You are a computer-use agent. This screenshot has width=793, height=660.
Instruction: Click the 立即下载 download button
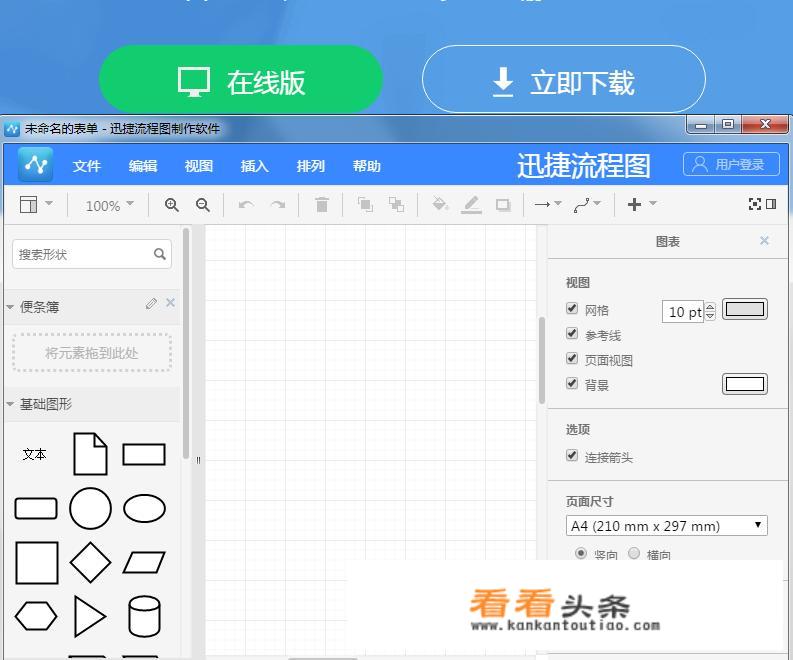point(564,79)
